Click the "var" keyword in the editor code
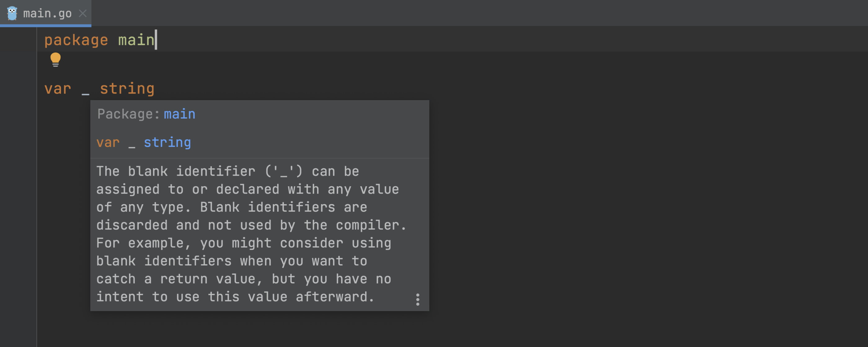The width and height of the screenshot is (868, 347). click(58, 89)
